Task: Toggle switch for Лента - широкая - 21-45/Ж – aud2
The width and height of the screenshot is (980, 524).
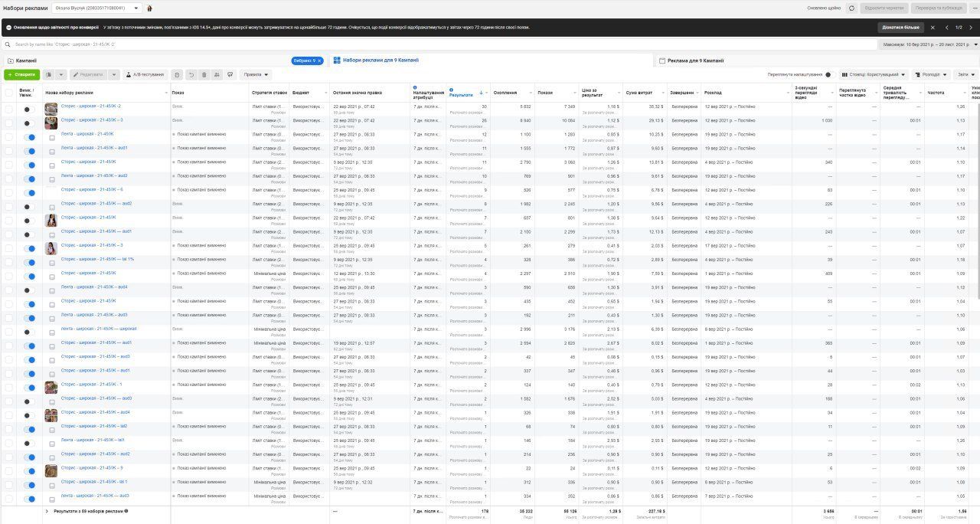Action: click(x=28, y=179)
